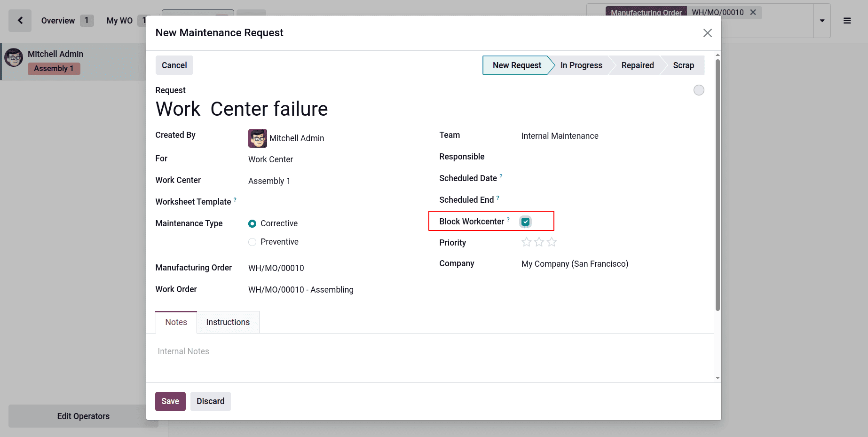Open the Scheduled Date field
The image size is (868, 437).
(x=613, y=179)
